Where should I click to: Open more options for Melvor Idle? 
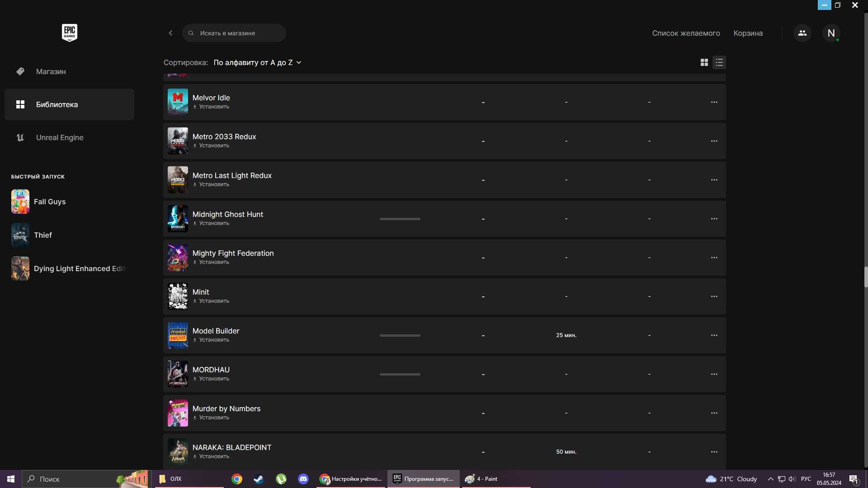click(714, 102)
